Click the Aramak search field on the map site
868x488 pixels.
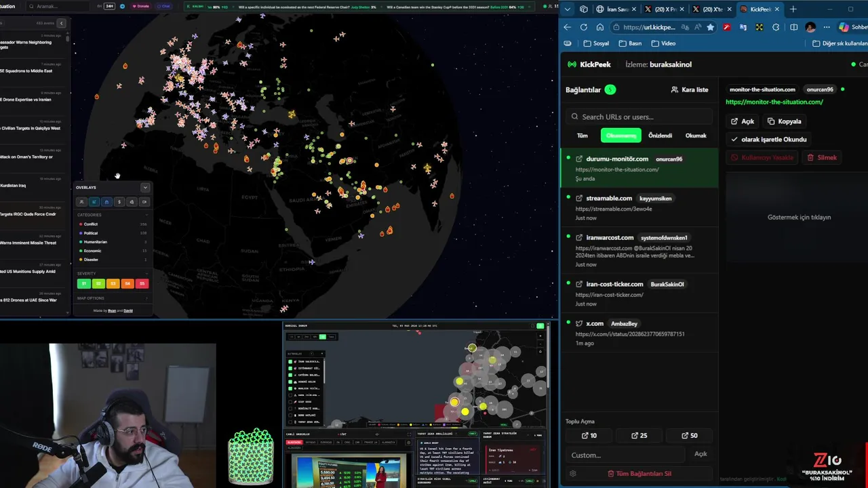pos(58,6)
